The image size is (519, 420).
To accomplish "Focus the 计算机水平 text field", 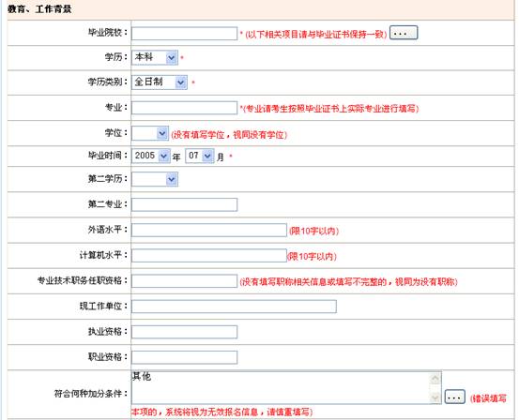I will [209, 256].
